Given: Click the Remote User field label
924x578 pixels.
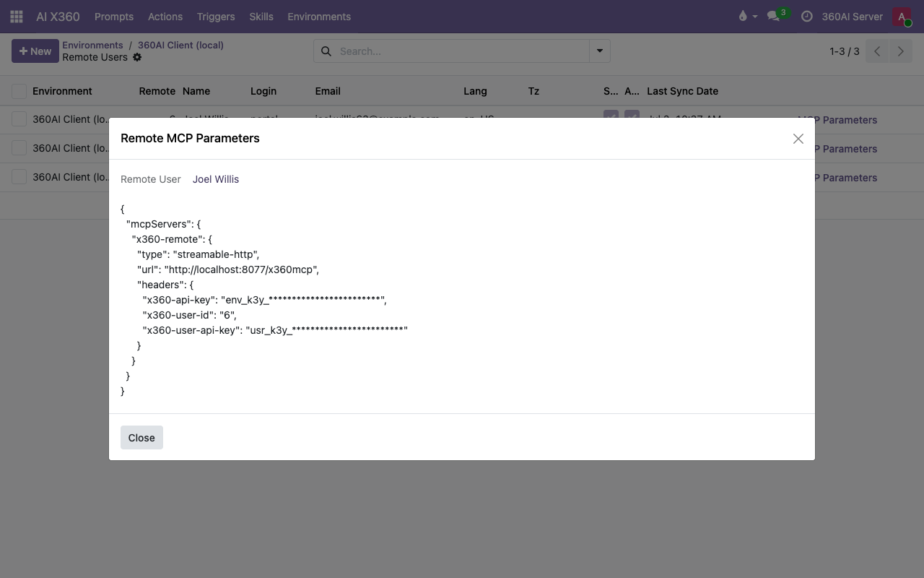Looking at the screenshot, I should [151, 179].
